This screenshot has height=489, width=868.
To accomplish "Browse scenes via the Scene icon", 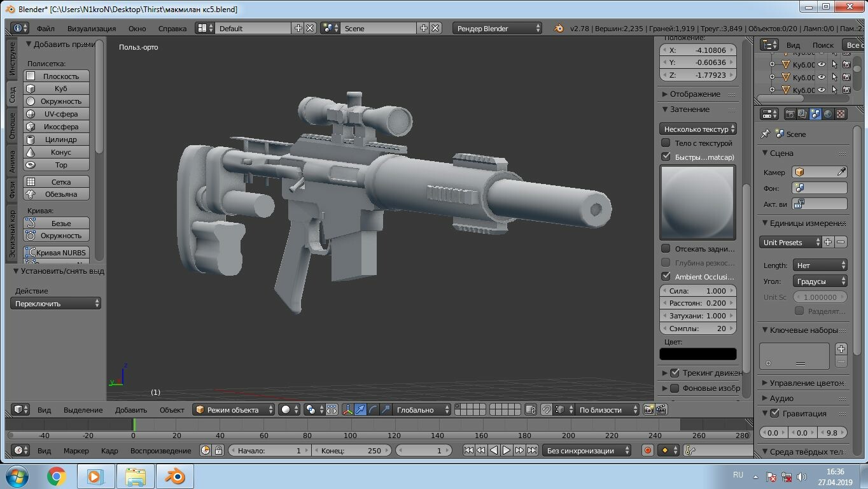I will [x=330, y=28].
